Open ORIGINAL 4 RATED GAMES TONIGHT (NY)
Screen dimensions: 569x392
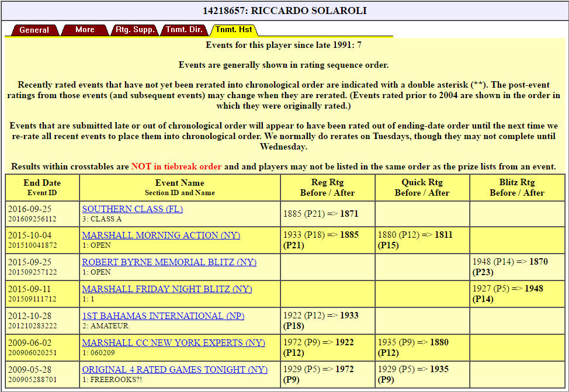click(x=175, y=369)
